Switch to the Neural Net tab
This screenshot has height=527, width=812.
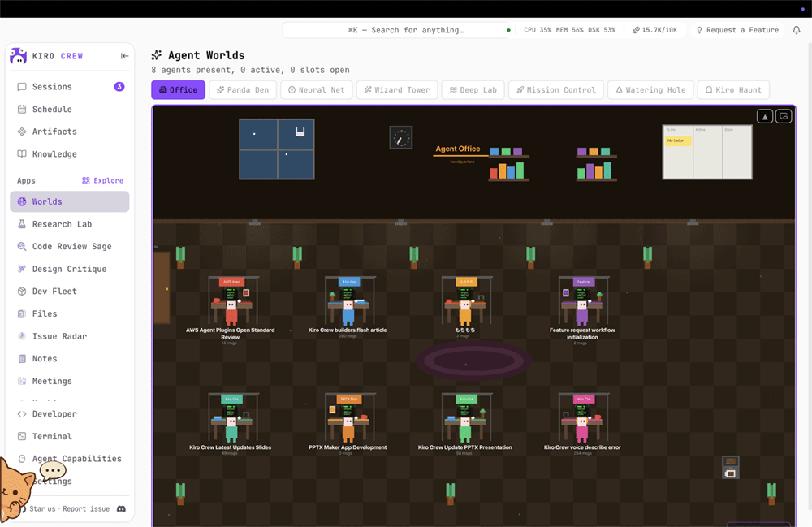[x=317, y=90]
